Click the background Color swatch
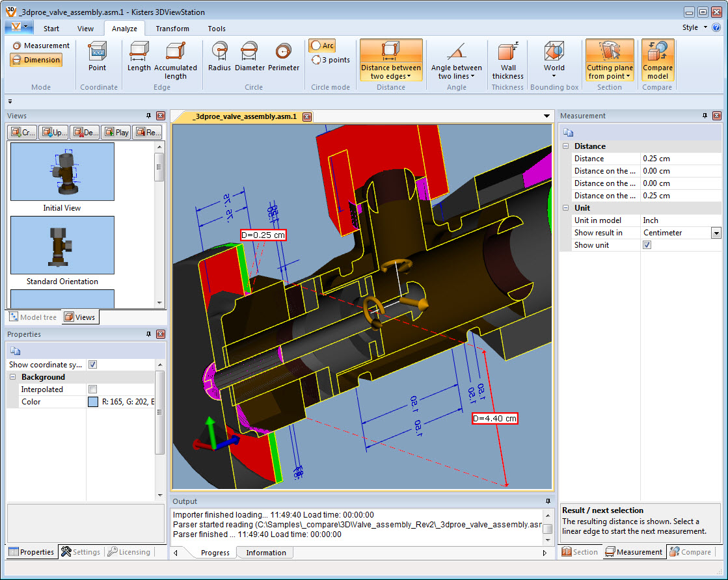The image size is (728, 580). tap(92, 402)
